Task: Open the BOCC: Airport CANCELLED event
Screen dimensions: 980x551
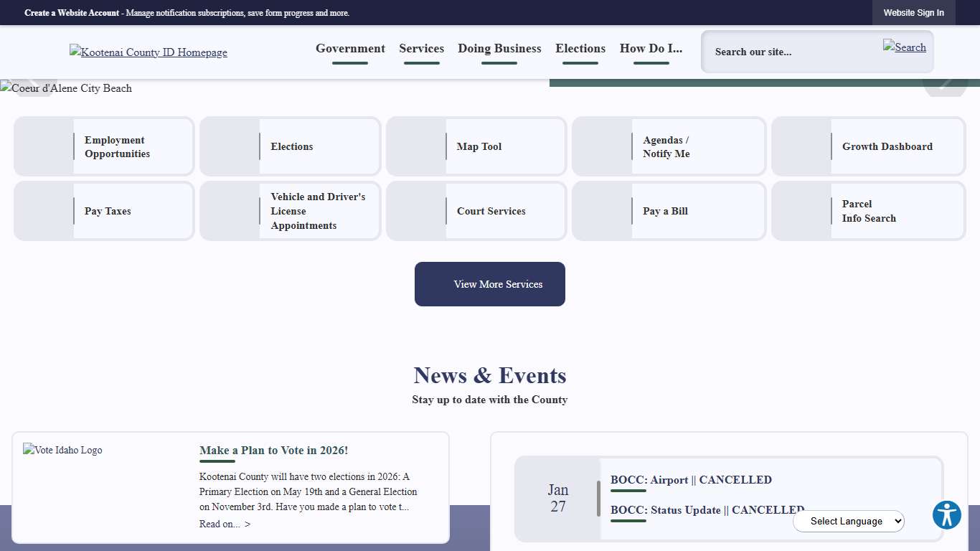Action: (x=691, y=480)
